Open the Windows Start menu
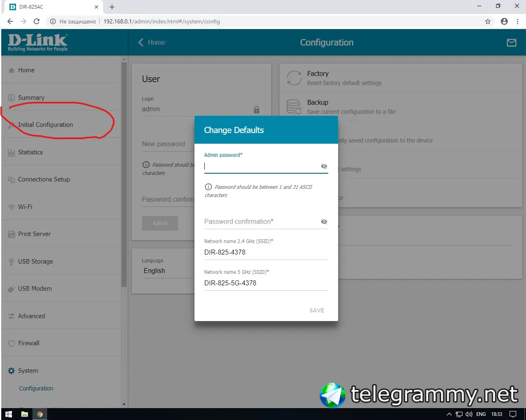The image size is (526, 420). [9, 414]
